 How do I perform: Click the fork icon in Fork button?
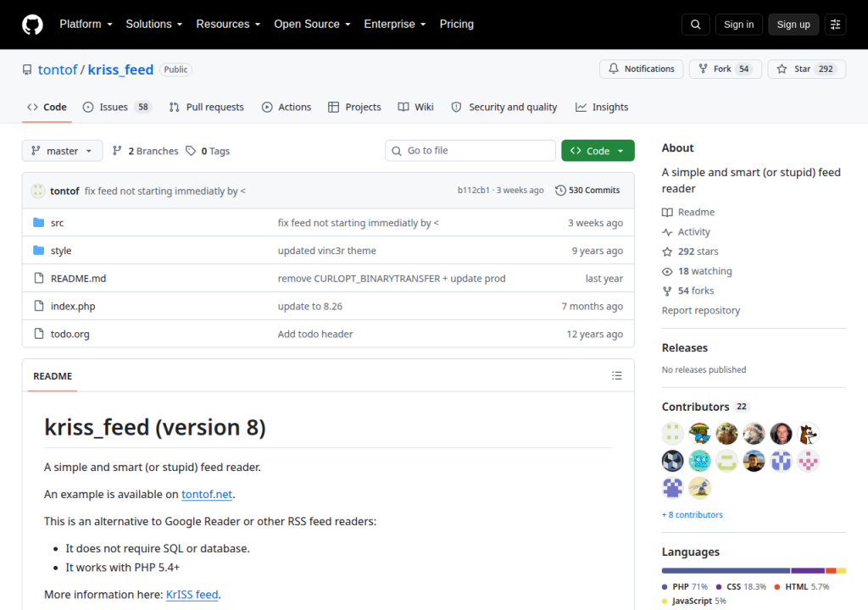703,69
